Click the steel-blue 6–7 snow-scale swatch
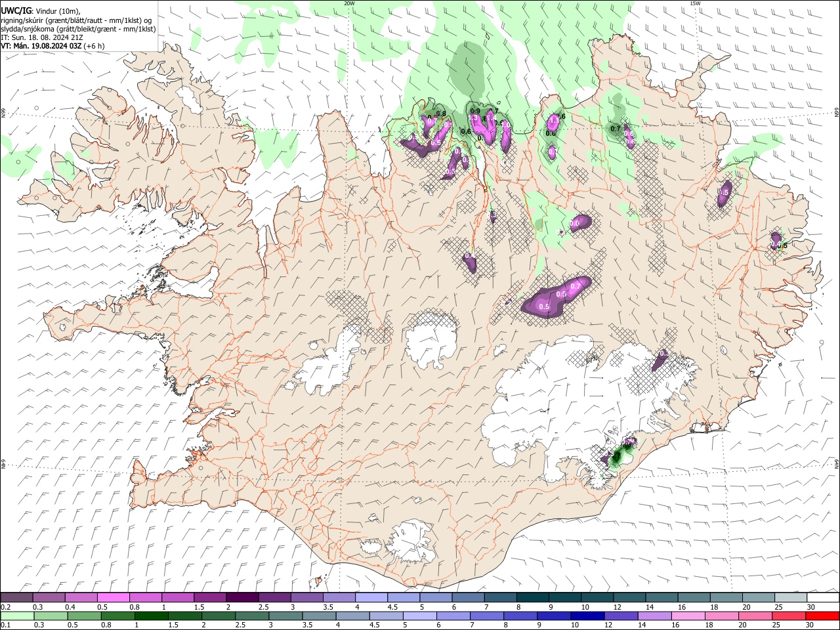 468,597
